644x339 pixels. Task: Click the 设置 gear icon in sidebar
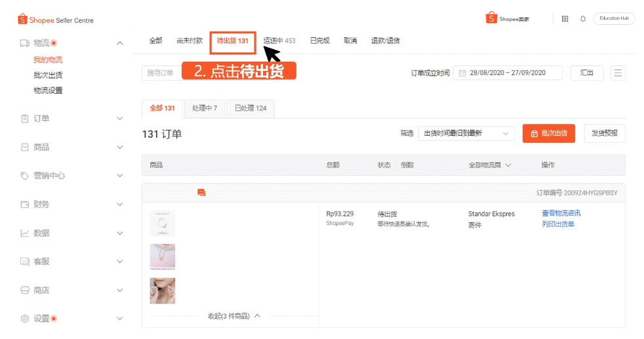[25, 319]
